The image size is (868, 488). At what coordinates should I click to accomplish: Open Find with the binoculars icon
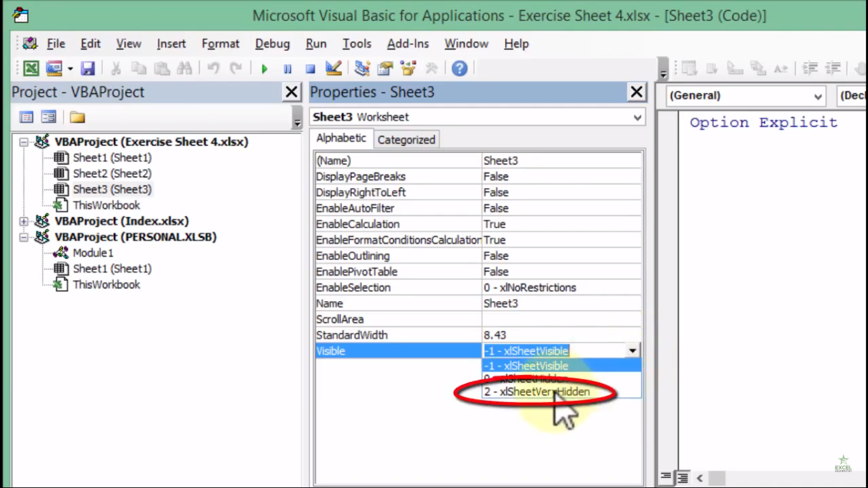tap(184, 68)
